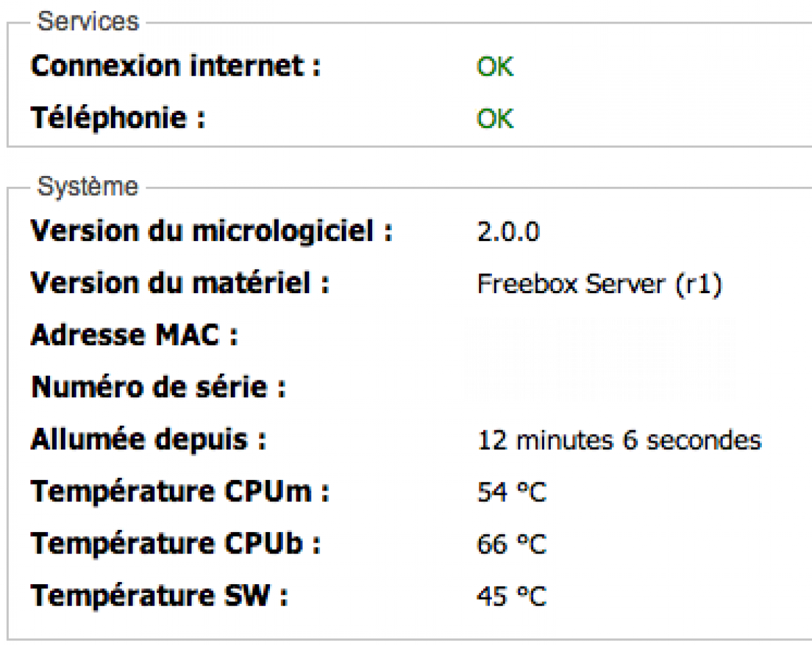Select the Freebox Server (r1) value
The image size is (812, 645).
click(600, 285)
